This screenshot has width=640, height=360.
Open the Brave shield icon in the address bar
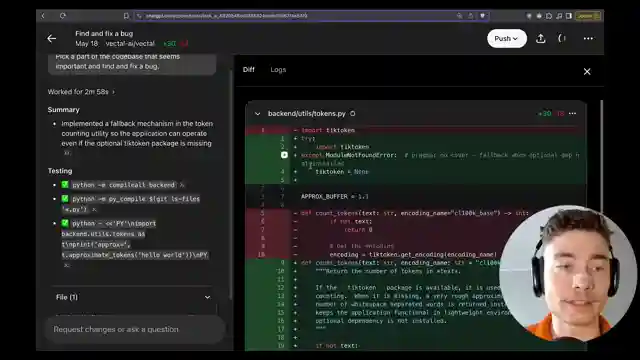point(482,16)
